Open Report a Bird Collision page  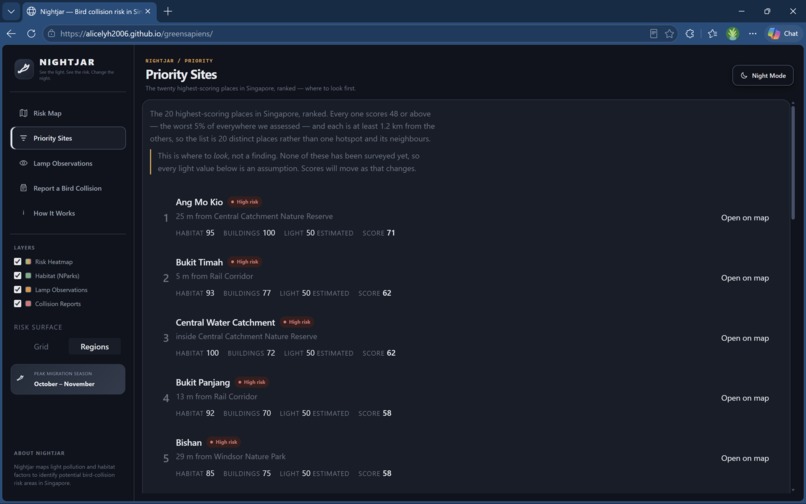(x=68, y=188)
